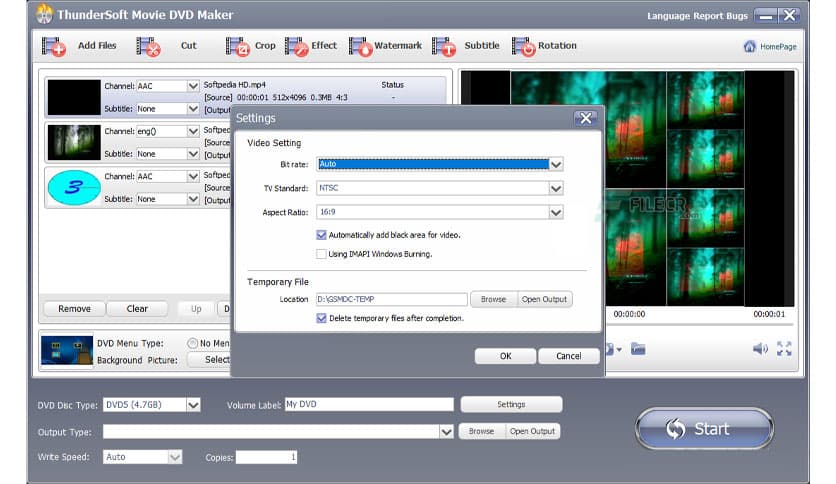
Task: Click the Add Files film icon
Action: [x=53, y=46]
